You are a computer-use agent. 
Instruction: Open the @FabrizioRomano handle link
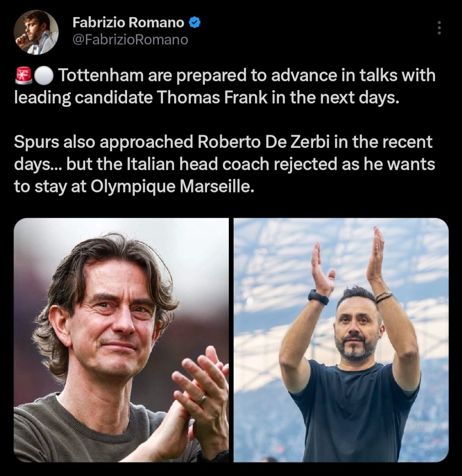tap(130, 40)
